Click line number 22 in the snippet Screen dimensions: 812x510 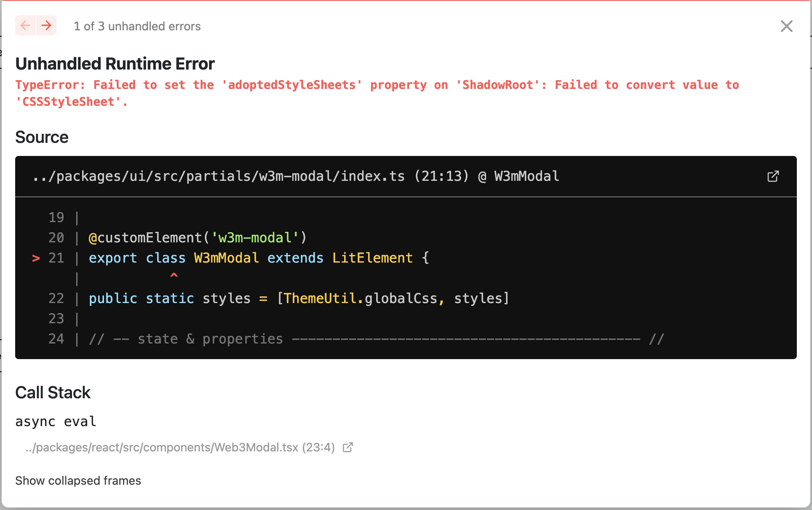(x=56, y=298)
